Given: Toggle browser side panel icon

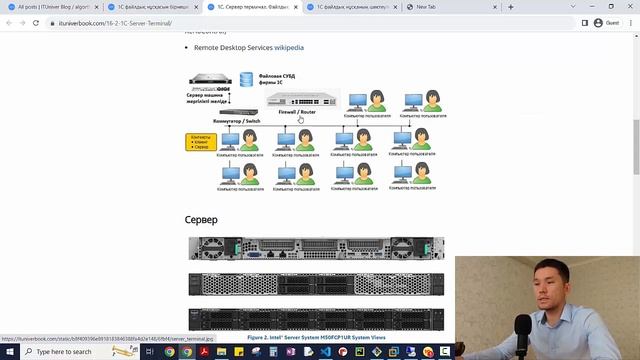Looking at the screenshot, I should coord(584,23).
